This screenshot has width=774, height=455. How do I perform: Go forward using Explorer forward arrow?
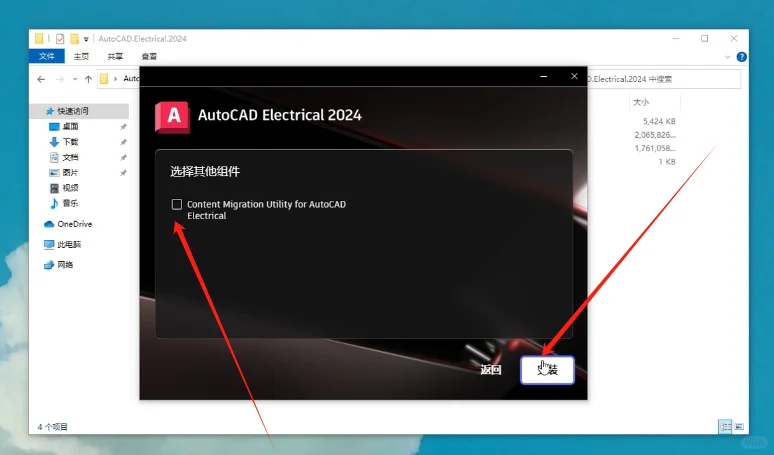[x=60, y=79]
